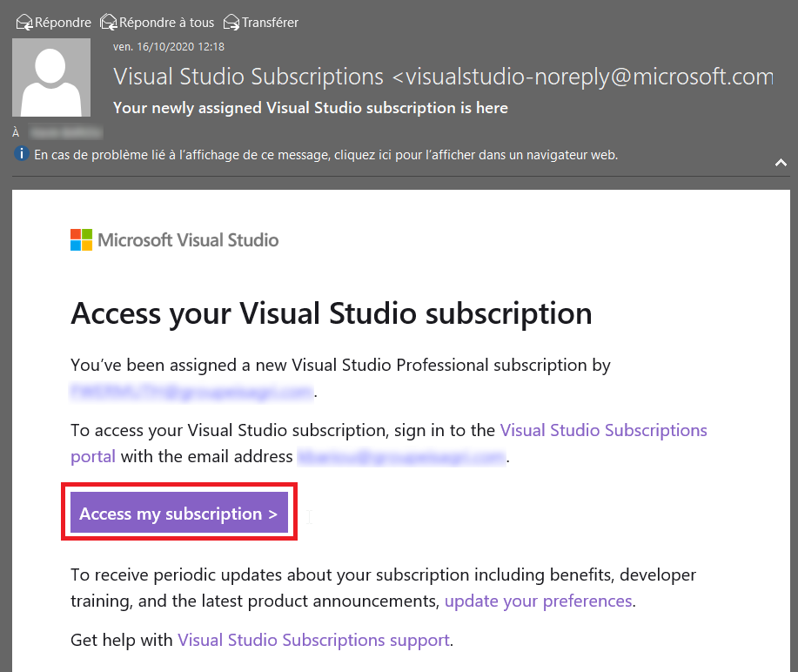Open the update your preferences link
Viewport: 798px width, 672px height.
(x=539, y=601)
